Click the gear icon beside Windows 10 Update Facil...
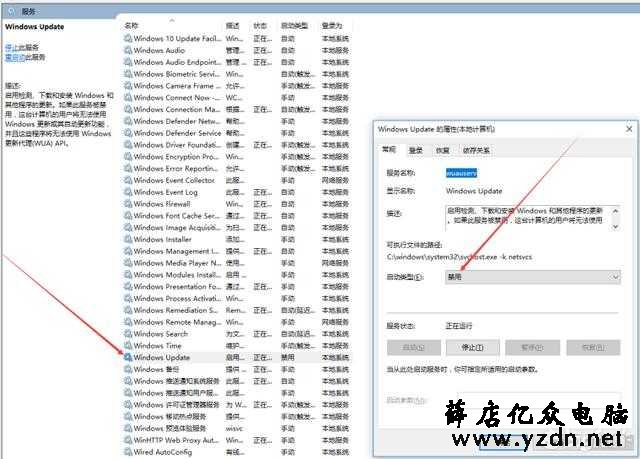The height and width of the screenshot is (459, 640). pos(128,38)
